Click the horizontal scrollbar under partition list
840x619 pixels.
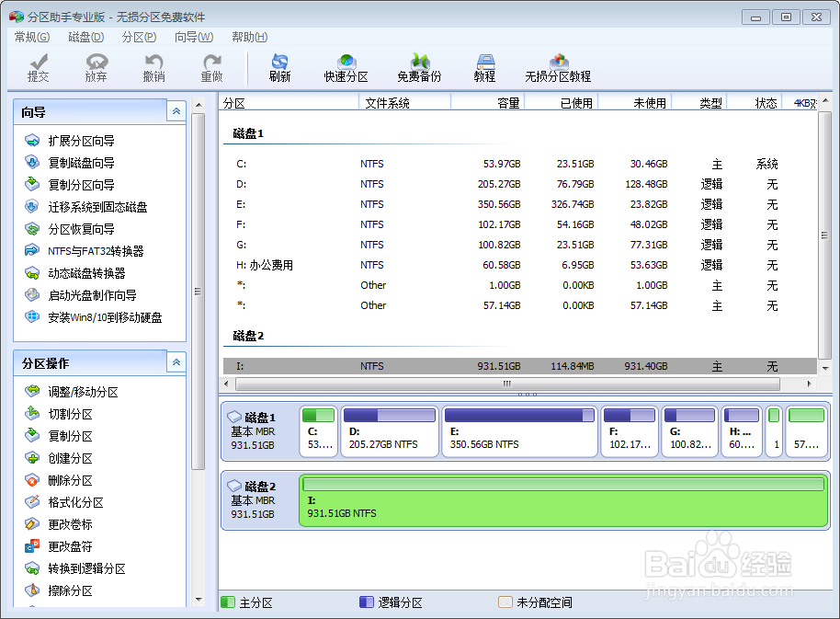pos(505,384)
